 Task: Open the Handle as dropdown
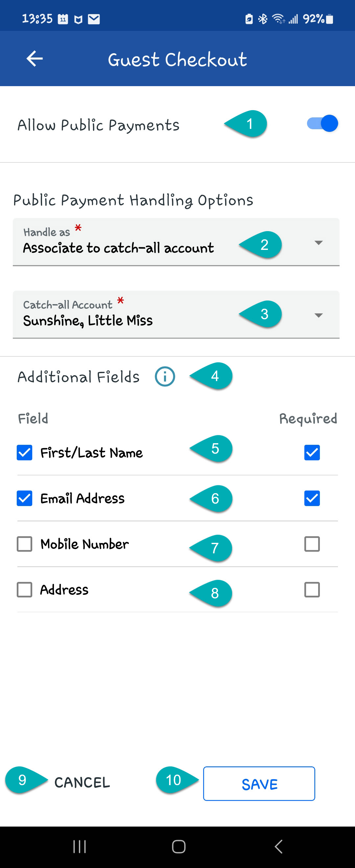176,242
